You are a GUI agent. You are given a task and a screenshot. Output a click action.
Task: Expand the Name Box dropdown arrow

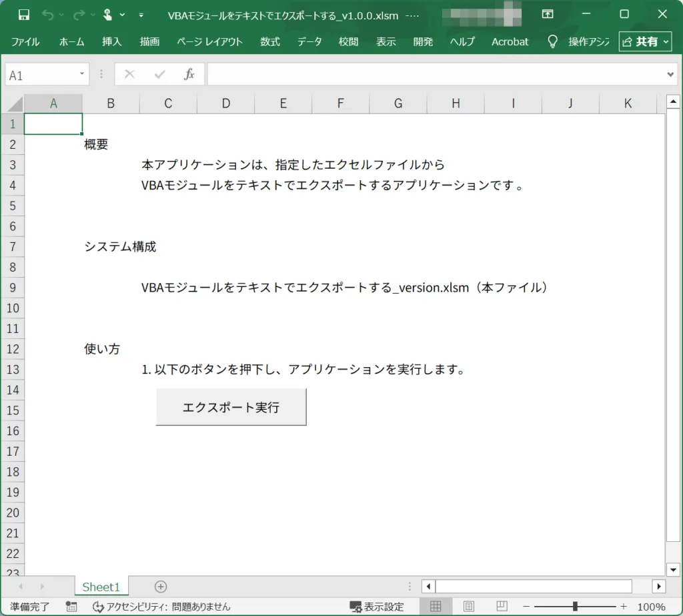82,74
